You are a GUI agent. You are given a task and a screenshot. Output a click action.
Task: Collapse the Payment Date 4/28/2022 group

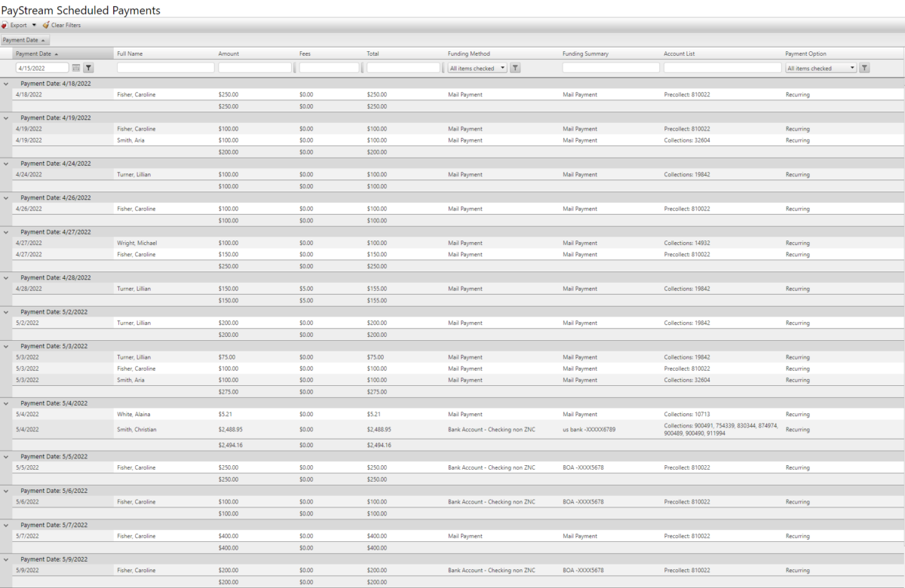coord(6,277)
